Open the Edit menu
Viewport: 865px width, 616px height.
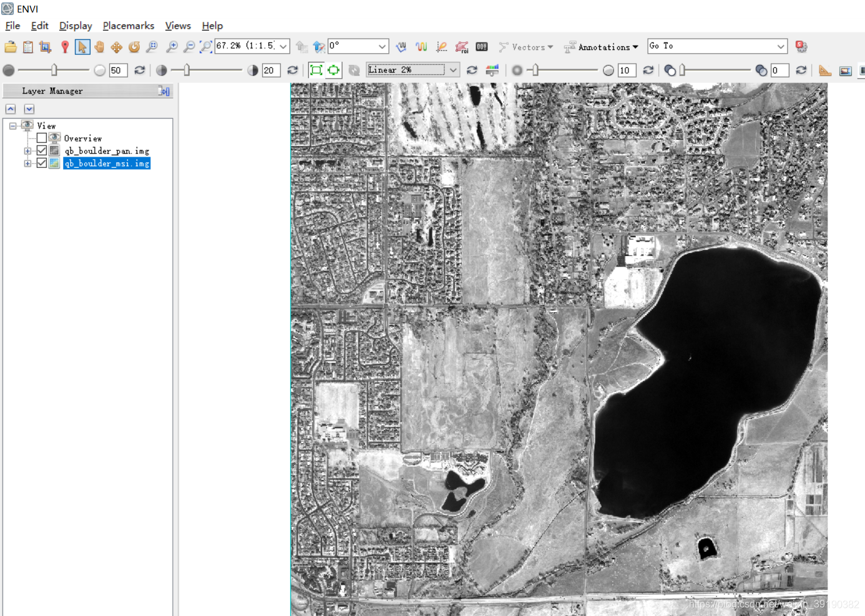(x=39, y=26)
